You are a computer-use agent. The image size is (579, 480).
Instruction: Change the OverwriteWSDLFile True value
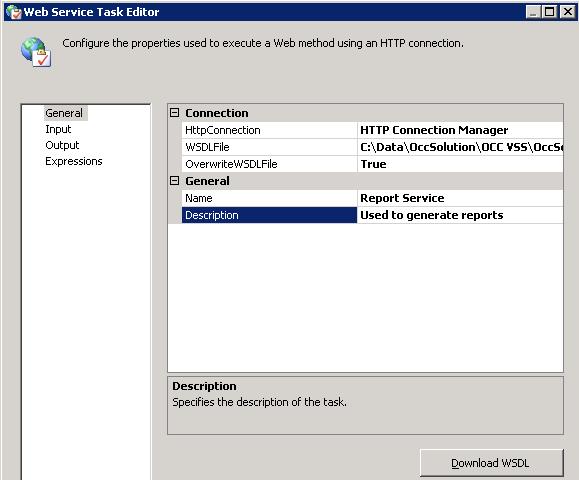click(x=460, y=164)
